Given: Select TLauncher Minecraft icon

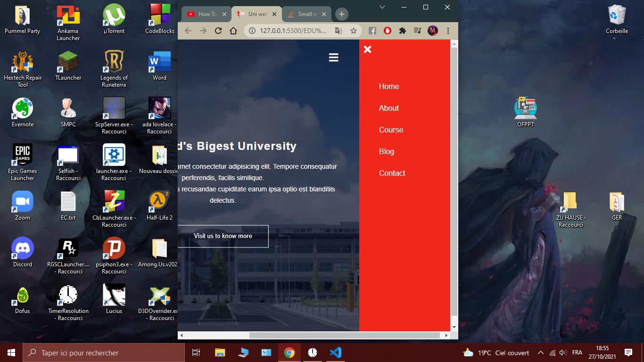Looking at the screenshot, I should (68, 66).
